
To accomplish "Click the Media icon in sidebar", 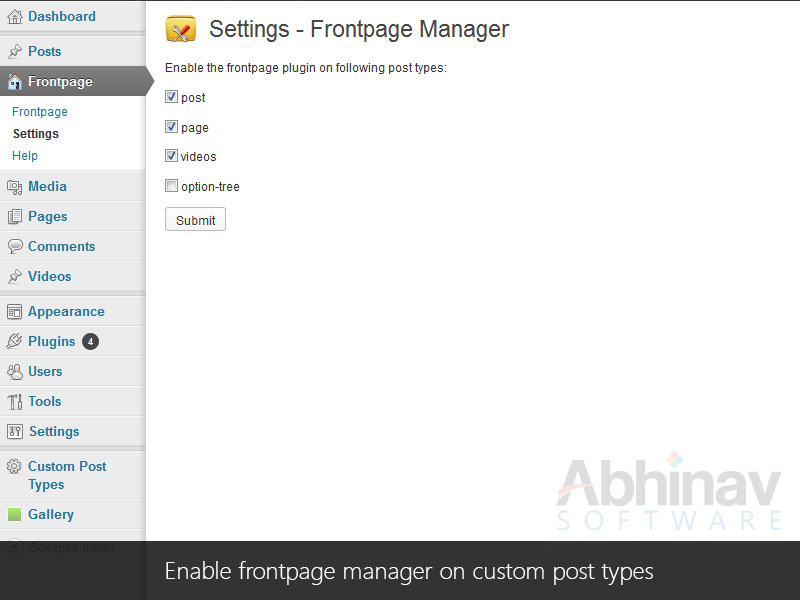I will [x=15, y=187].
